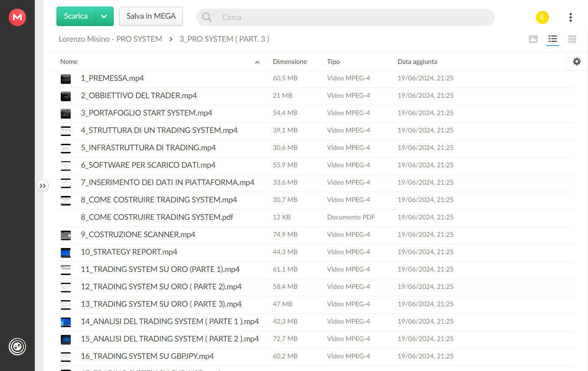Go to Lorenzo Misino - PRO SYSTEM breadcrumb
This screenshot has width=588, height=371.
(x=110, y=39)
